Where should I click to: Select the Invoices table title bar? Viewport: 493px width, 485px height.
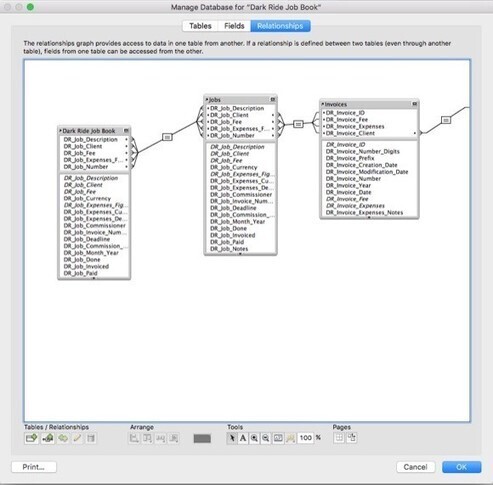tap(369, 104)
